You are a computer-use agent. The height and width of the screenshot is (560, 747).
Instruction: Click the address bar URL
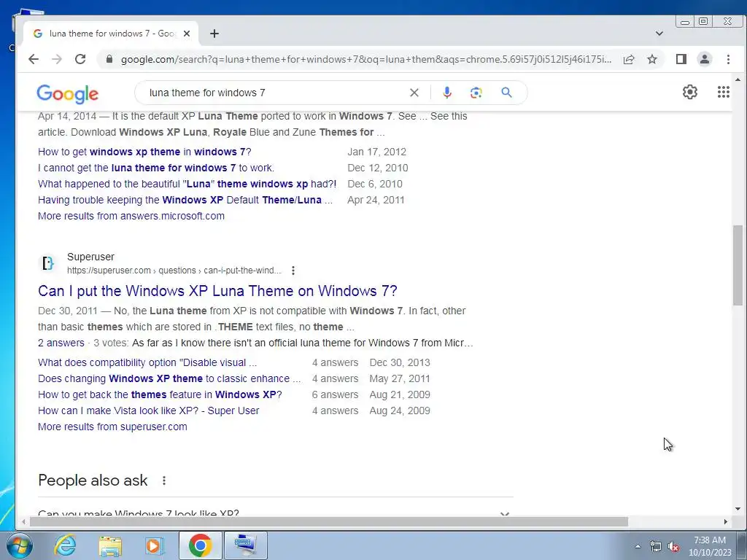366,59
